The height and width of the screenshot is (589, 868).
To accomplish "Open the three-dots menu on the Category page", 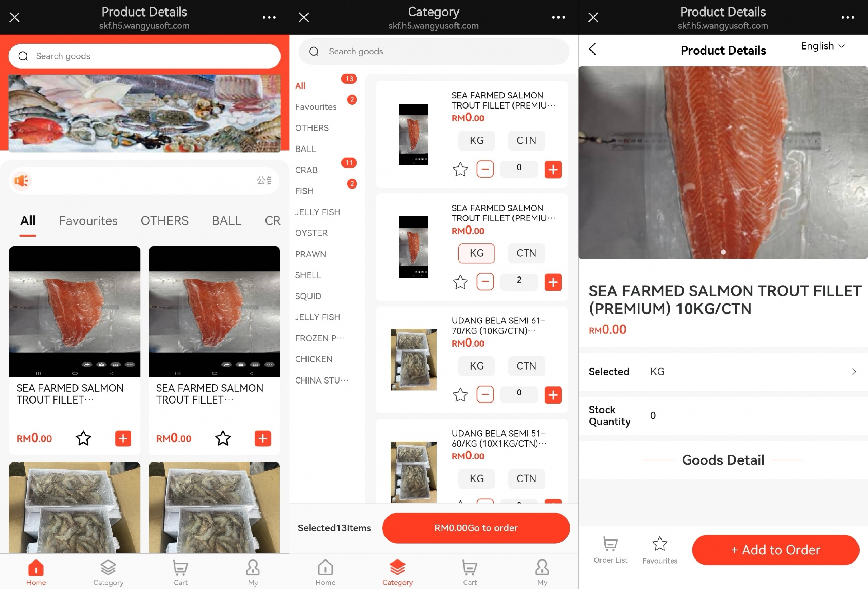I will click(558, 17).
